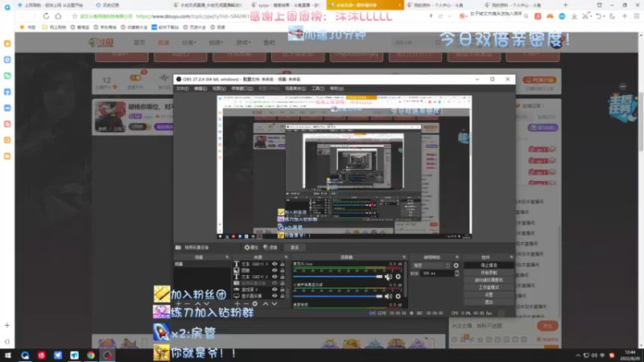Open gear settings for 麦克风/Aux audio track
The width and height of the screenshot is (644, 362).
(398, 277)
